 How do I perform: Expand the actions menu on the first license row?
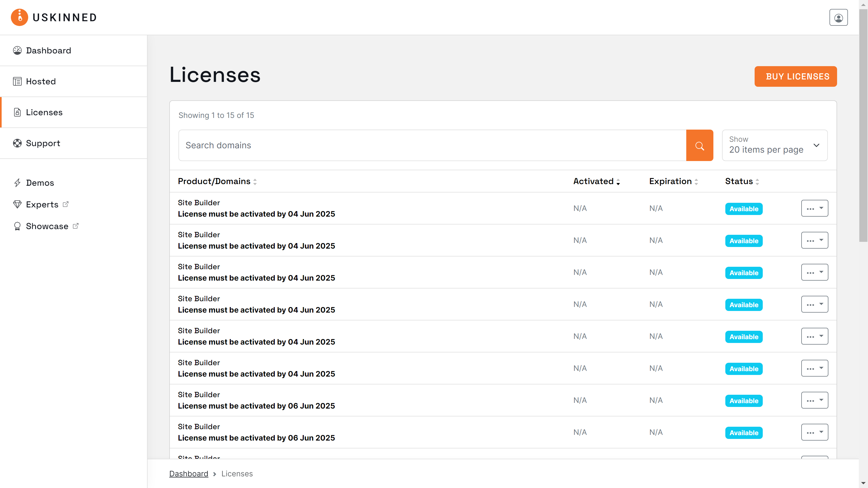tap(814, 208)
